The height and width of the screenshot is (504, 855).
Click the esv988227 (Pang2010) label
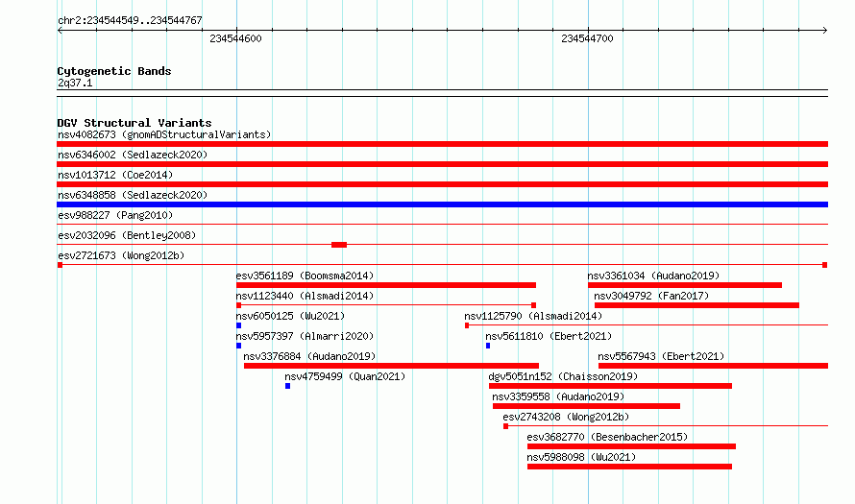click(115, 215)
